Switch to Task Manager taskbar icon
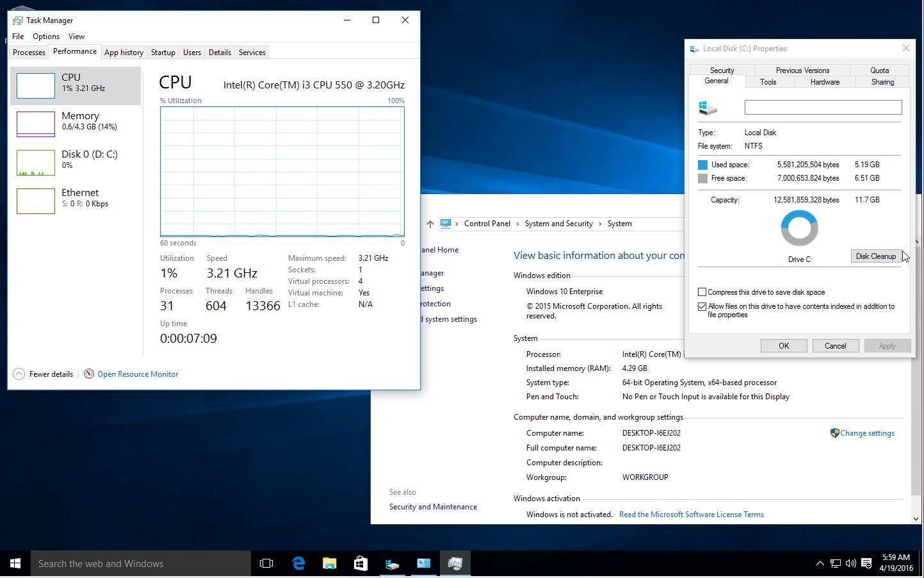 coord(455,564)
